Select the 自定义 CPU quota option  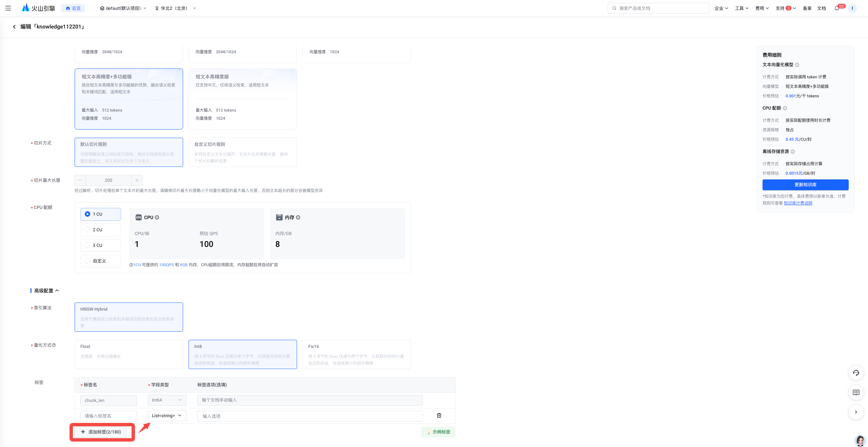point(100,261)
